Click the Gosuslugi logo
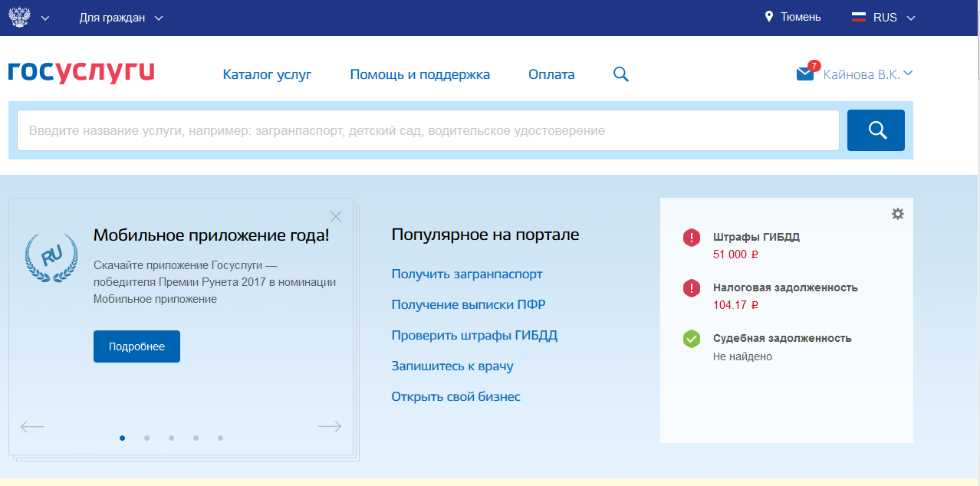 click(x=81, y=73)
